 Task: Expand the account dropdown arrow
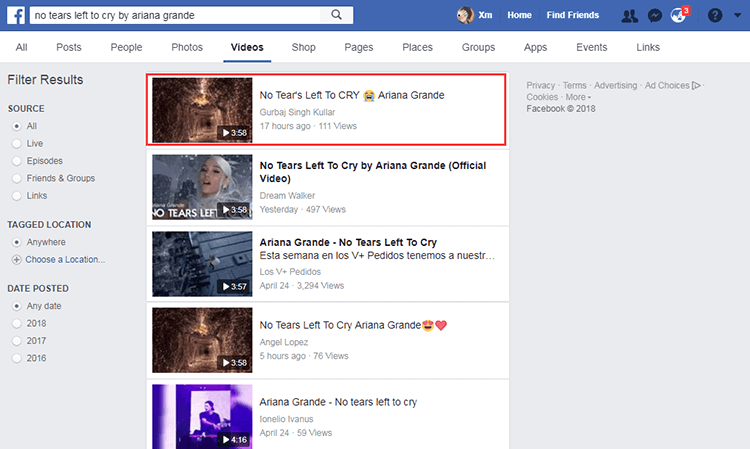[x=738, y=15]
